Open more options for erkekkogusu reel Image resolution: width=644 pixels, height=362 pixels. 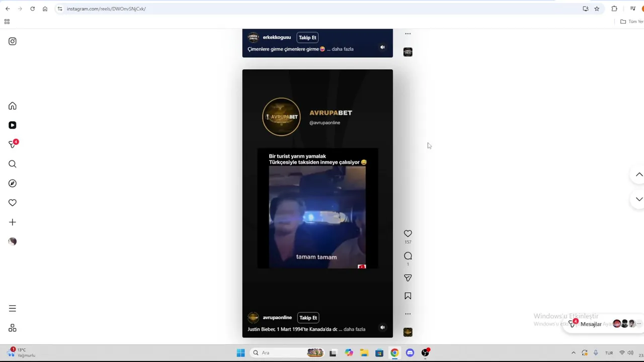[408, 34]
